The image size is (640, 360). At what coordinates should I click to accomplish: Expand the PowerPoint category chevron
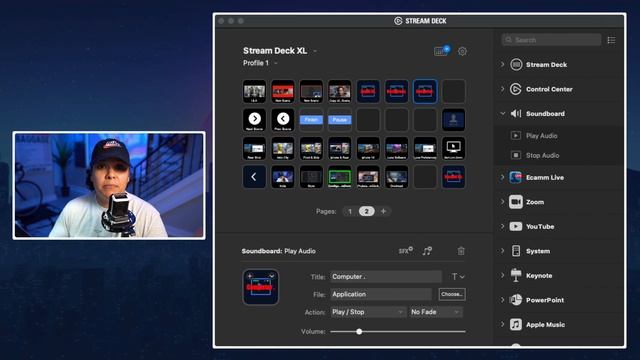tap(502, 300)
